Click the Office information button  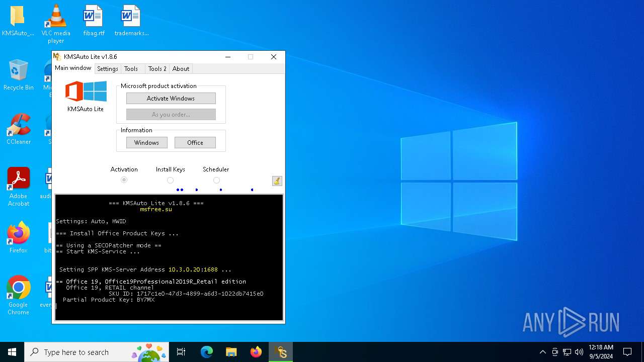(x=195, y=143)
